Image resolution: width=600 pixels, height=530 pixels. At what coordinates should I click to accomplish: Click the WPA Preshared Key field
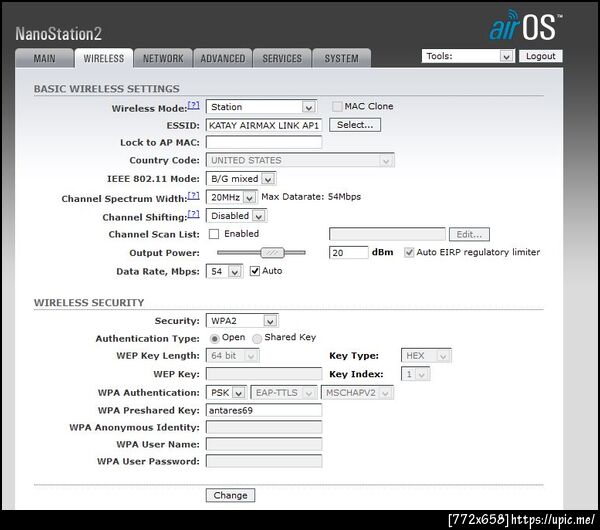coord(264,410)
